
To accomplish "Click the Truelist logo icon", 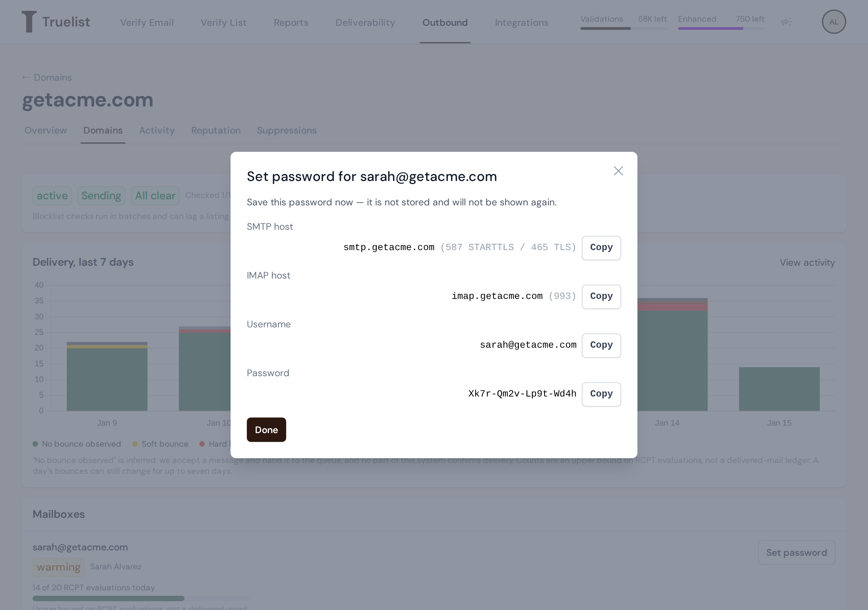I will 29,22.
